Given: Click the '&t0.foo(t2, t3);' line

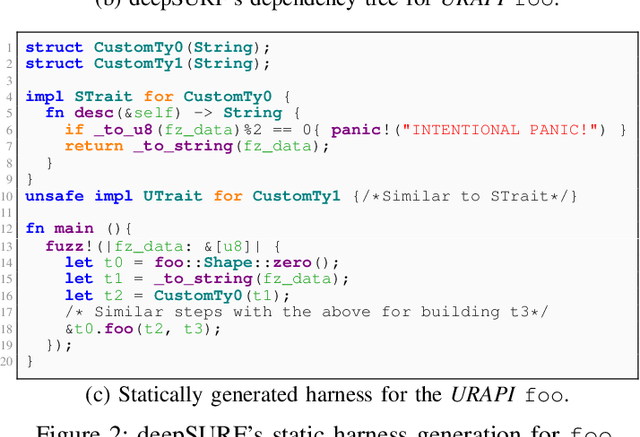Looking at the screenshot, I should pos(143,329).
